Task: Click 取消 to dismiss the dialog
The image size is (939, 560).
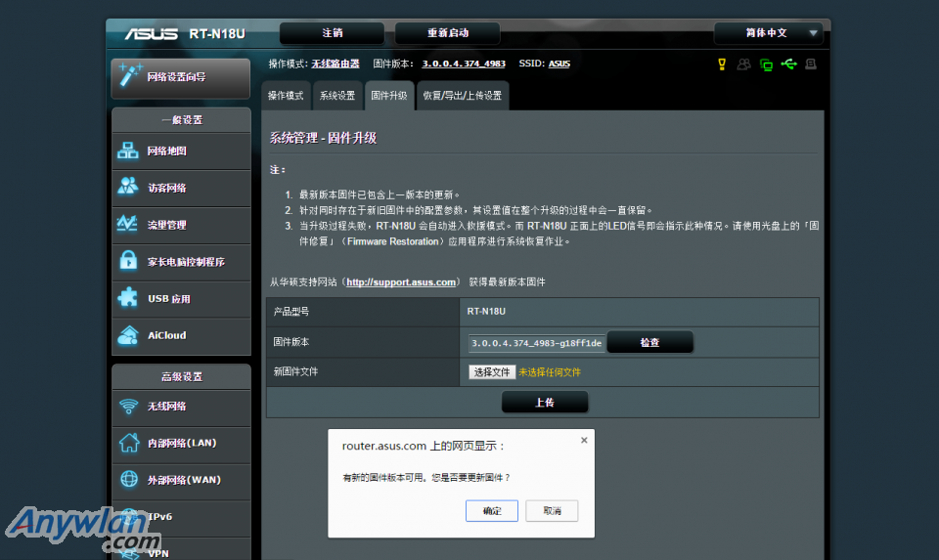Action: (x=552, y=511)
